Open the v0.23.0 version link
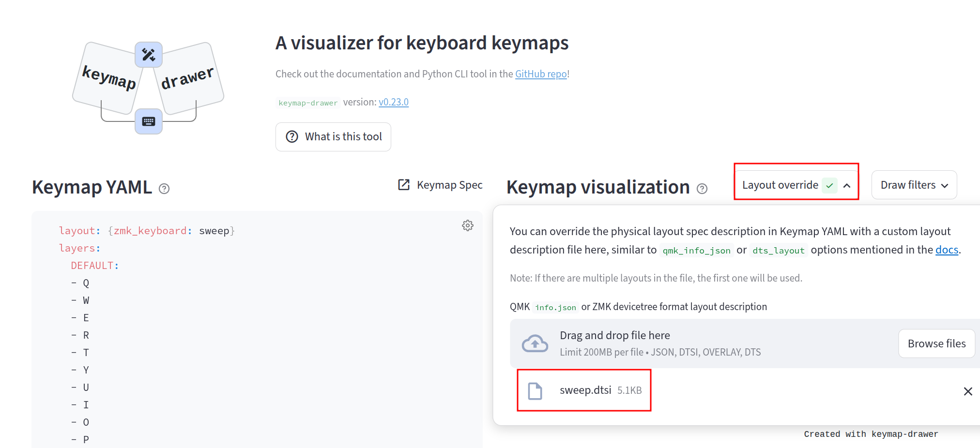 point(393,102)
